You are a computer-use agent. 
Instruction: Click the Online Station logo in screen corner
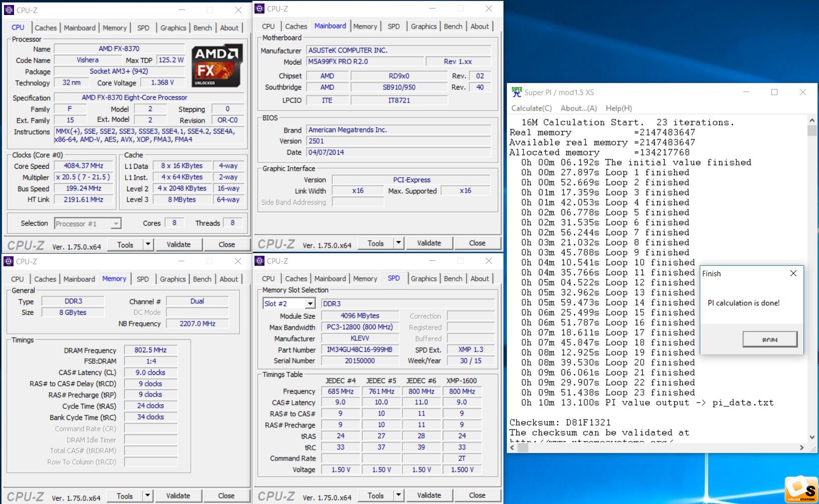coord(801,488)
